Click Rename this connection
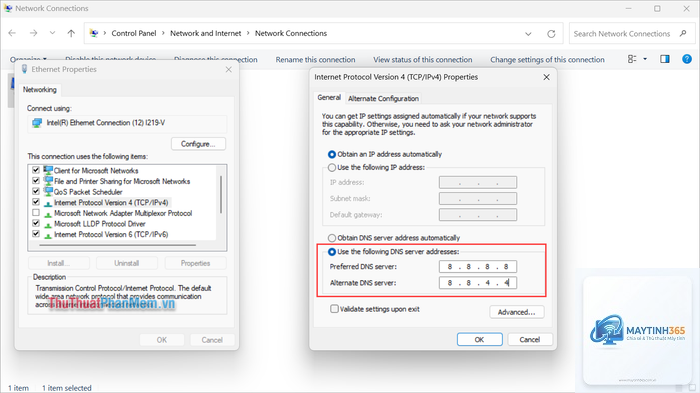This screenshot has height=393, width=700. (315, 59)
